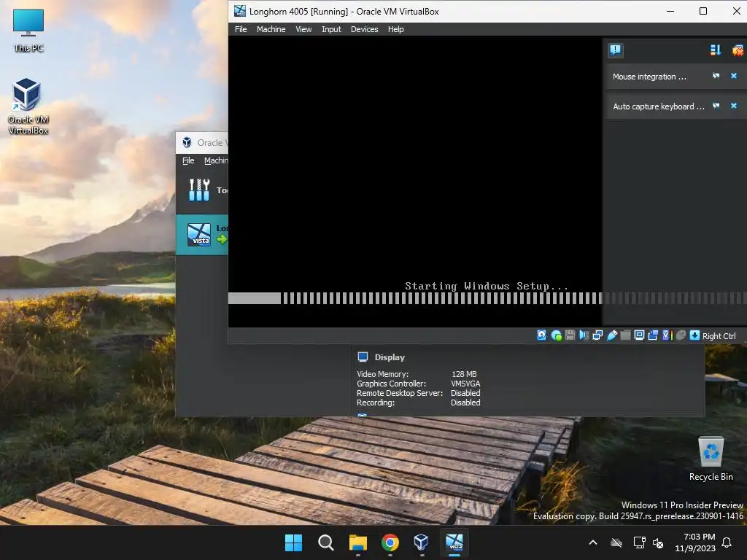Open the Machine menu in Longhorn VM window
The image size is (747, 560).
coord(271,29)
